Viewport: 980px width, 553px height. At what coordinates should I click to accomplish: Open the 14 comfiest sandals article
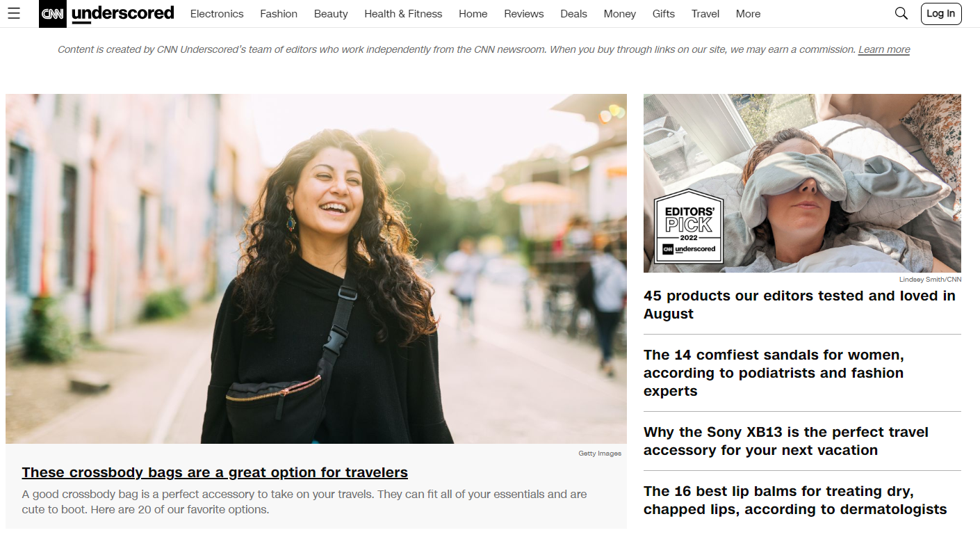click(774, 373)
